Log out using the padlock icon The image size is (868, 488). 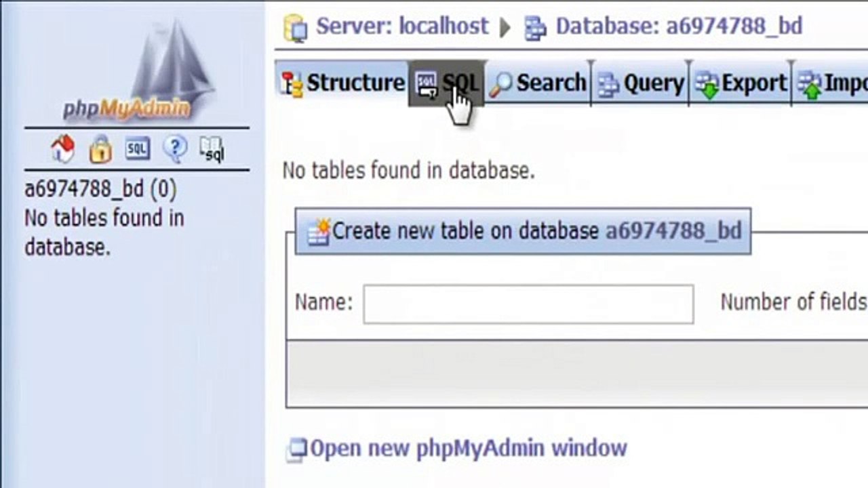100,149
